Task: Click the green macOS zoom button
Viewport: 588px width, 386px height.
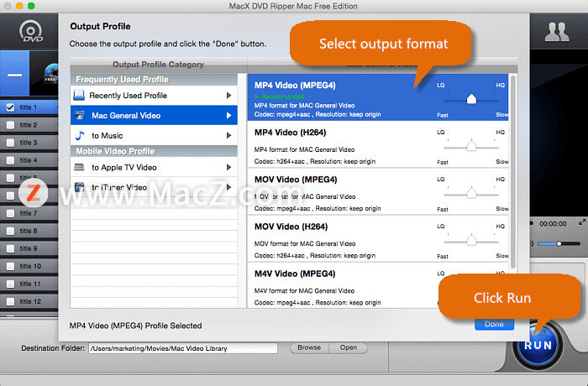Action: 32,6
